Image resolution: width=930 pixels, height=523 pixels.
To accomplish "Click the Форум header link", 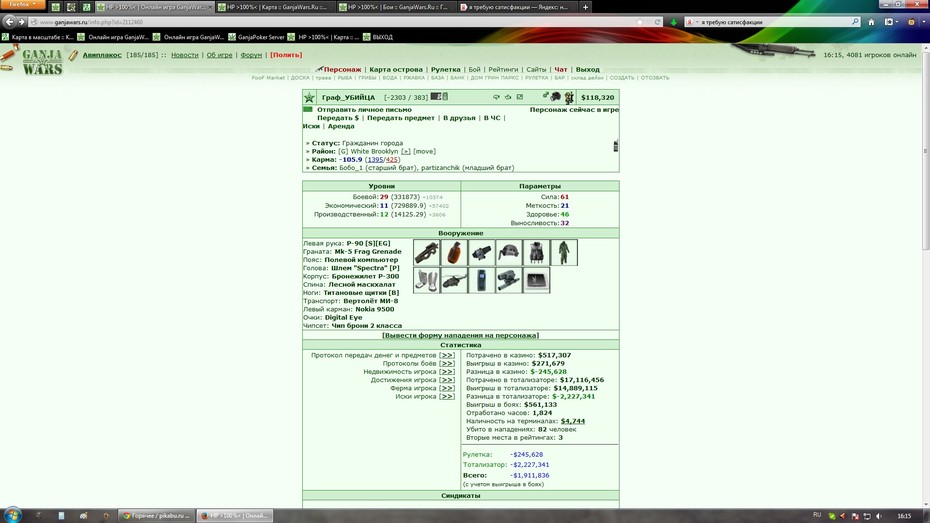I will (x=251, y=55).
